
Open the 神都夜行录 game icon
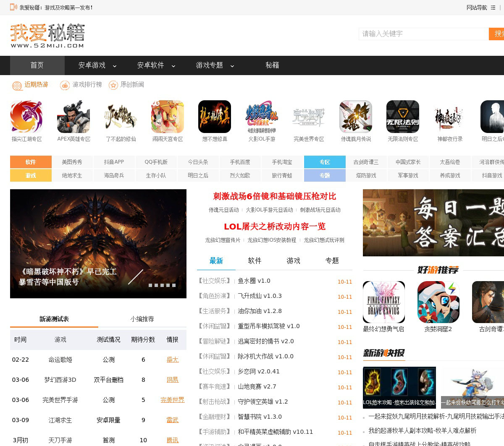450,117
